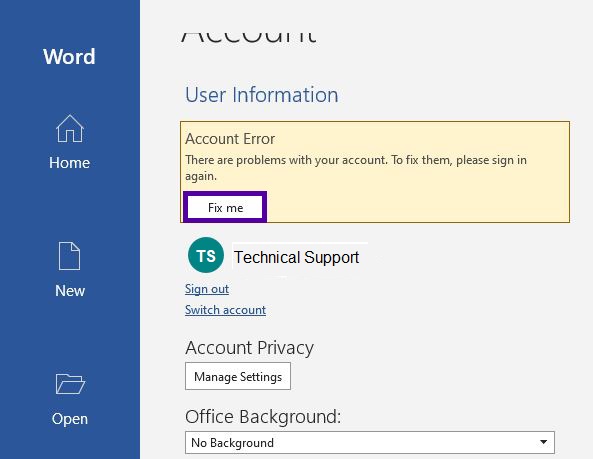Click the Home house icon
Image resolution: width=593 pixels, height=459 pixels.
click(70, 129)
